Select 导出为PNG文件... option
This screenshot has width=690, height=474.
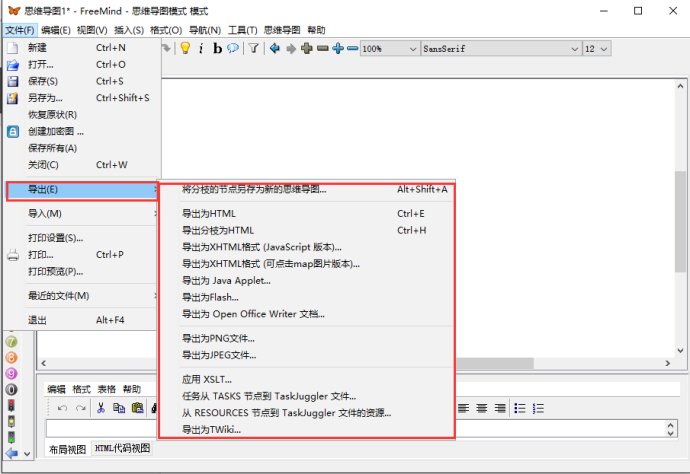pos(307,338)
